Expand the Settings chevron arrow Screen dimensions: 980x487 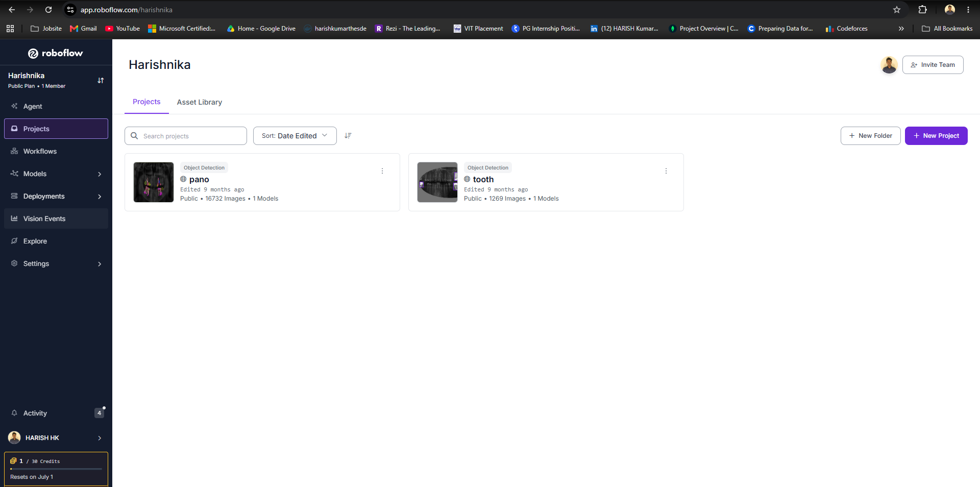click(x=100, y=264)
